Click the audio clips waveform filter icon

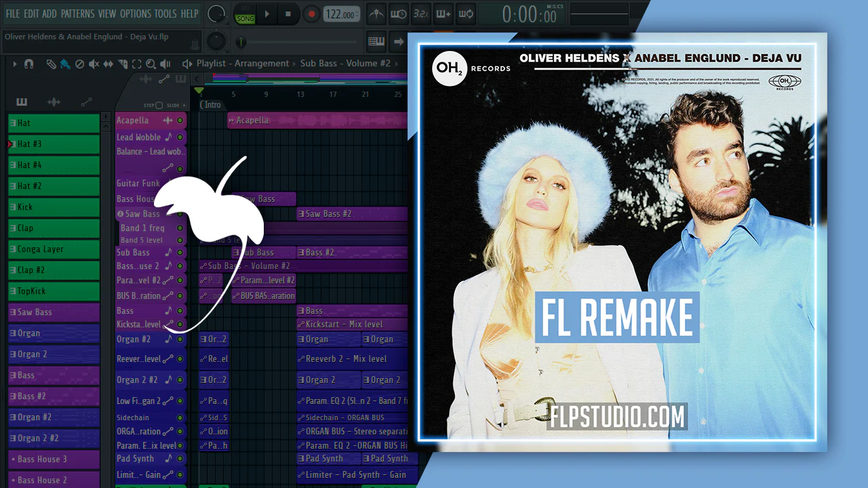(54, 102)
